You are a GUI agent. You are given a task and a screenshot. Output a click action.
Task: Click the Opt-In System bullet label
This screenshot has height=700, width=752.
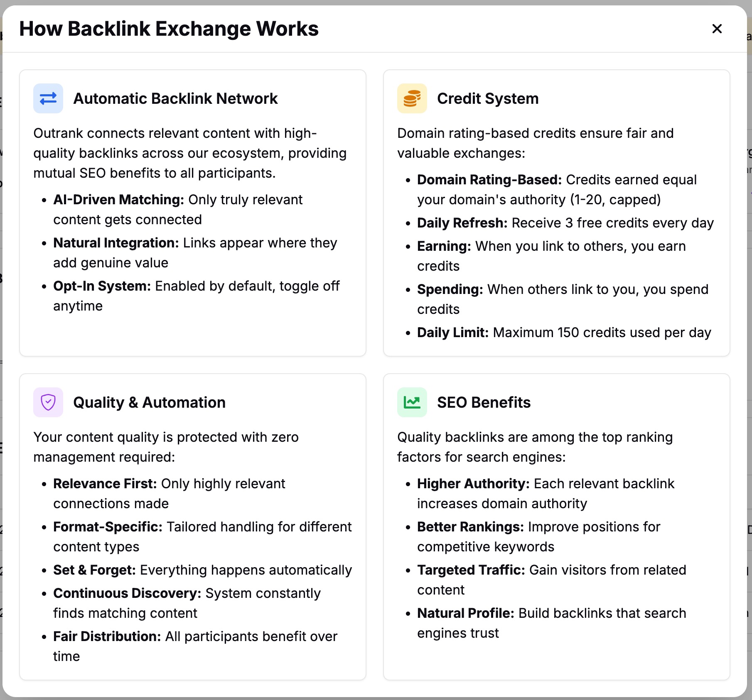[102, 286]
